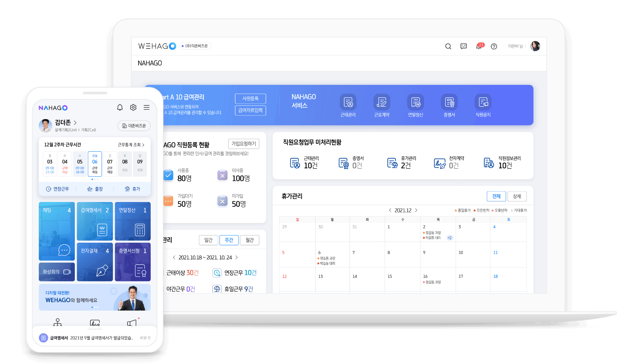631x364 pixels.
Task: Open the 증명서 service icon in banner
Action: 450,102
